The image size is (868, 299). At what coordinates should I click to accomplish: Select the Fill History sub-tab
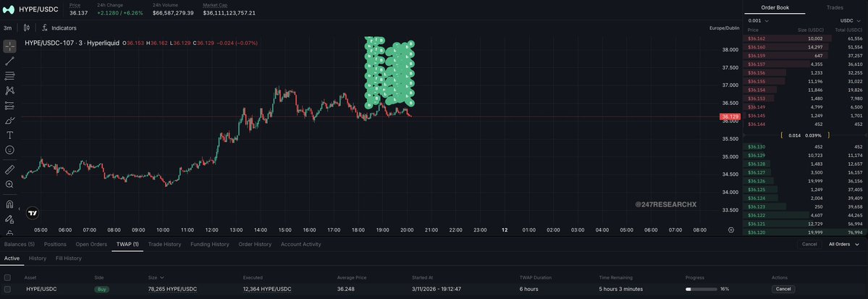(x=69, y=258)
